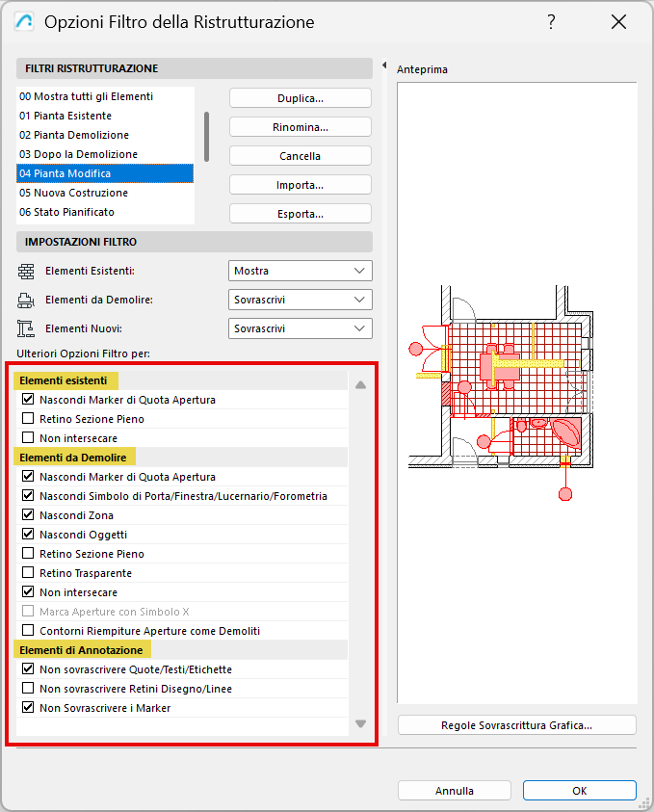Click the Elementi Nuovi icon
This screenshot has width=654, height=812.
coord(26,328)
